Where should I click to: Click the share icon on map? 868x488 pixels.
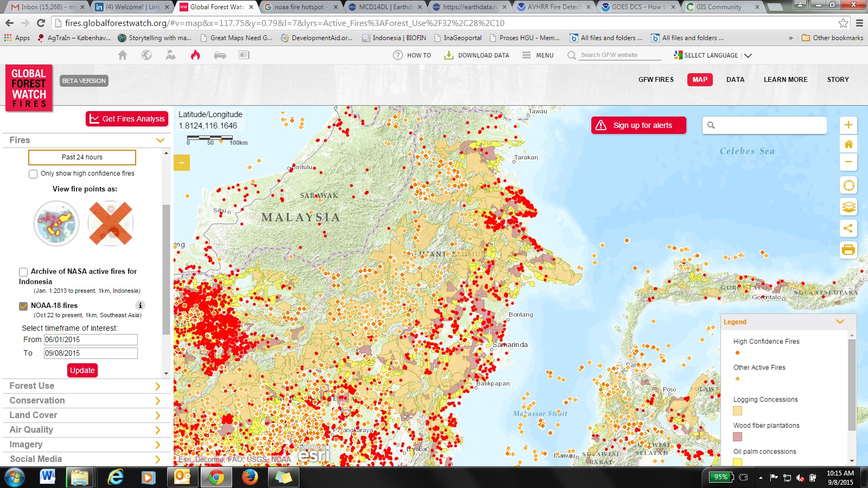coord(848,228)
